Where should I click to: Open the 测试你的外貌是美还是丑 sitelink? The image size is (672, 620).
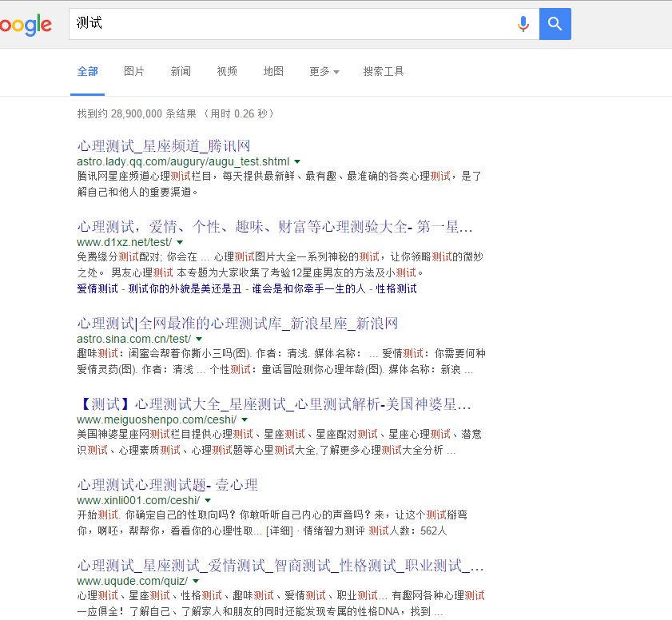[x=185, y=288]
